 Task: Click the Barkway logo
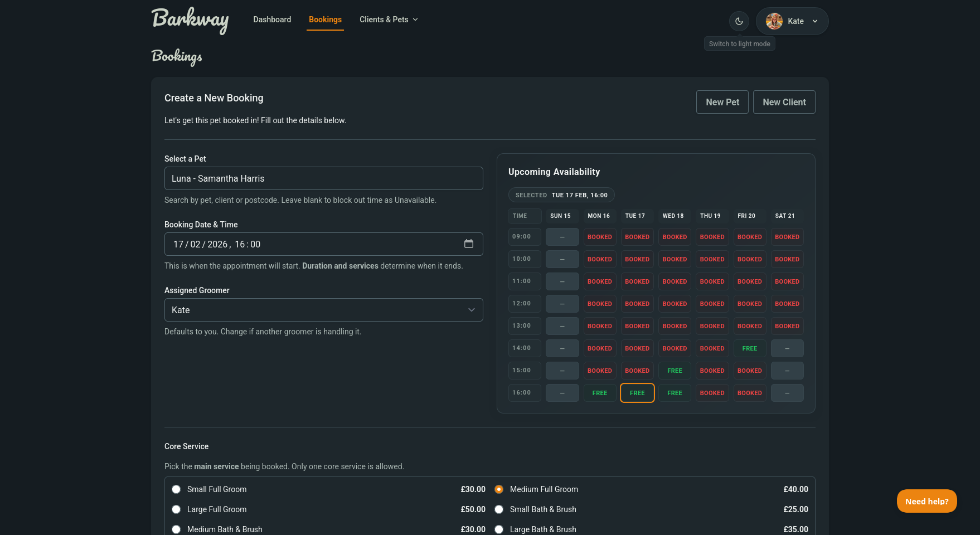coord(190,20)
